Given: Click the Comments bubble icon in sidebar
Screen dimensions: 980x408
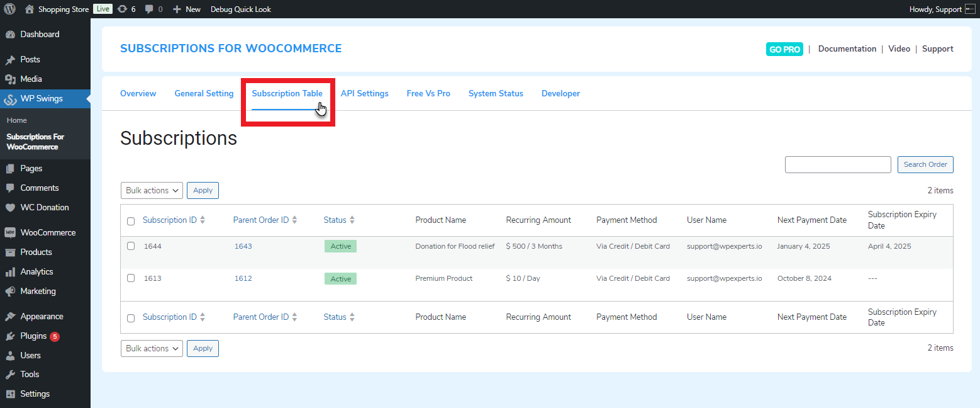Looking at the screenshot, I should tap(10, 188).
